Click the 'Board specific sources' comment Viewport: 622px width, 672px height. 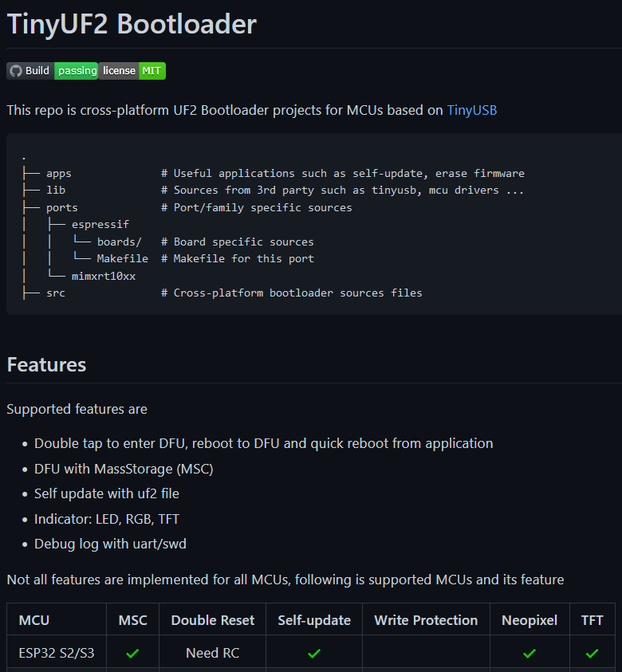(238, 242)
